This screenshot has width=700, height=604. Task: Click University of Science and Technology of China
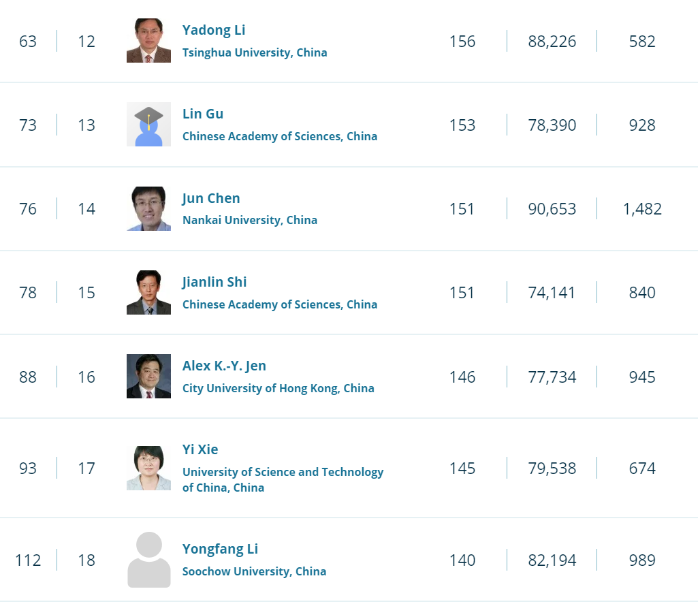pos(283,472)
